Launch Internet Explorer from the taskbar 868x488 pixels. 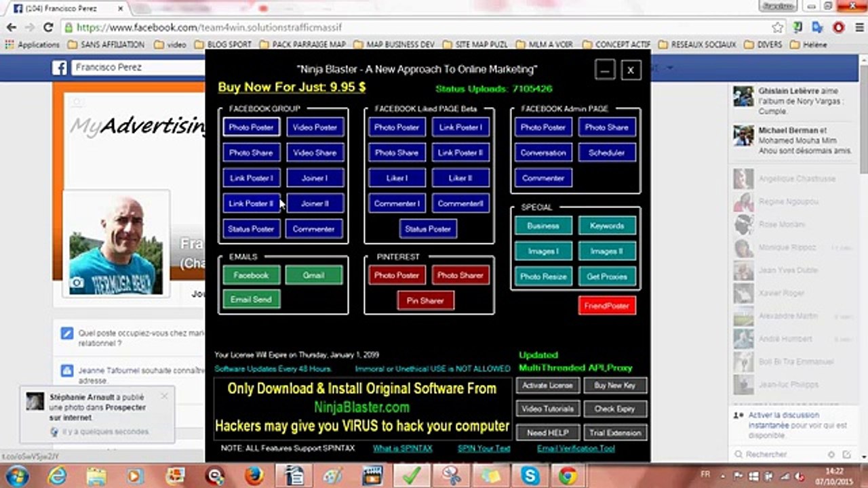click(x=57, y=476)
